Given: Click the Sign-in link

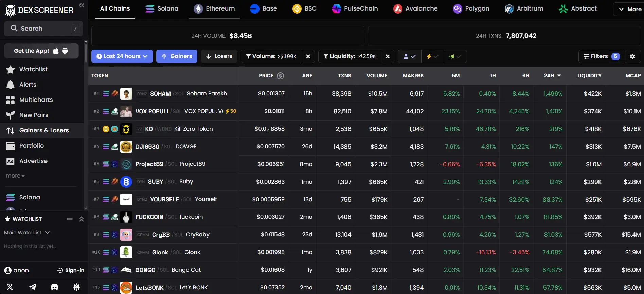Looking at the screenshot, I should (71, 270).
